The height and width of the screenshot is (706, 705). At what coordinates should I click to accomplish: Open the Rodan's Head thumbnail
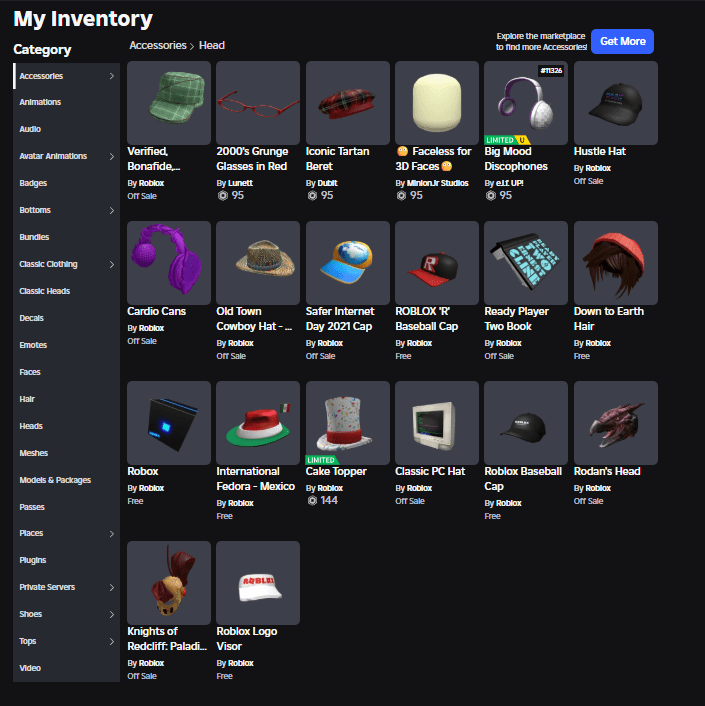tap(616, 423)
